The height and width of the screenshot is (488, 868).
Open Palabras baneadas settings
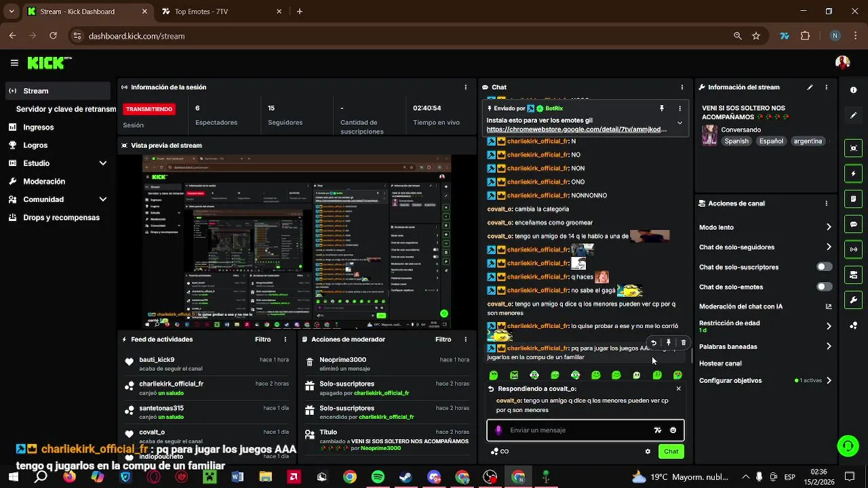tap(766, 347)
